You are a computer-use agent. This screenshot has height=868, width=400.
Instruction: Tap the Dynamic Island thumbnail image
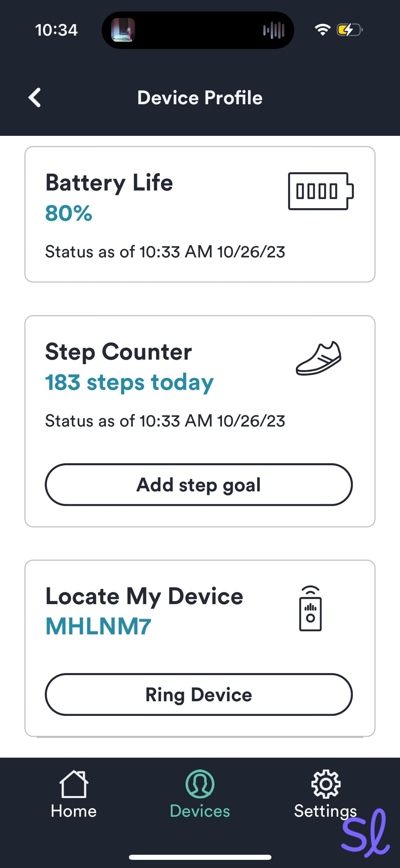(x=123, y=30)
